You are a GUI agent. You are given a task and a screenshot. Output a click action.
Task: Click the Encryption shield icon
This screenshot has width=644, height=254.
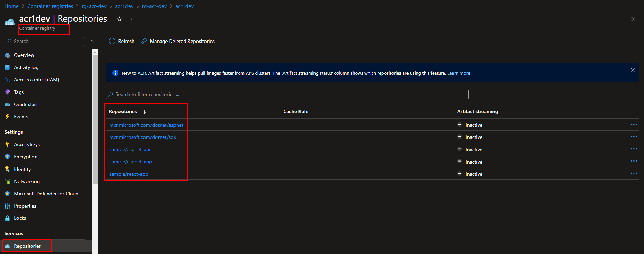7,157
